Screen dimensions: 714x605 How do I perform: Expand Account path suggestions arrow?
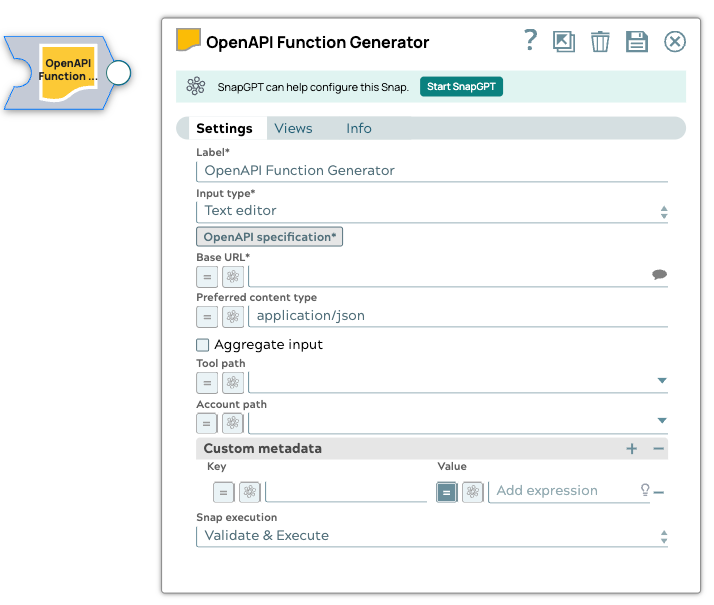tap(662, 421)
